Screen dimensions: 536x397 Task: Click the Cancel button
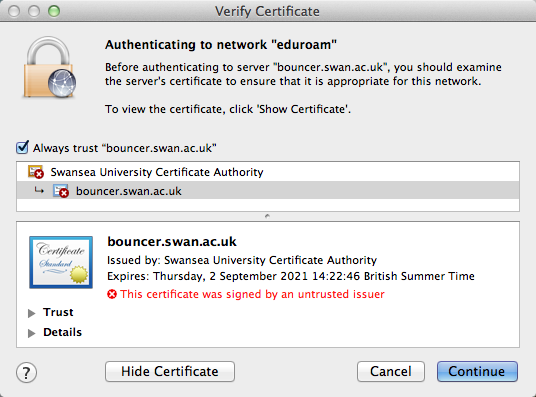391,371
